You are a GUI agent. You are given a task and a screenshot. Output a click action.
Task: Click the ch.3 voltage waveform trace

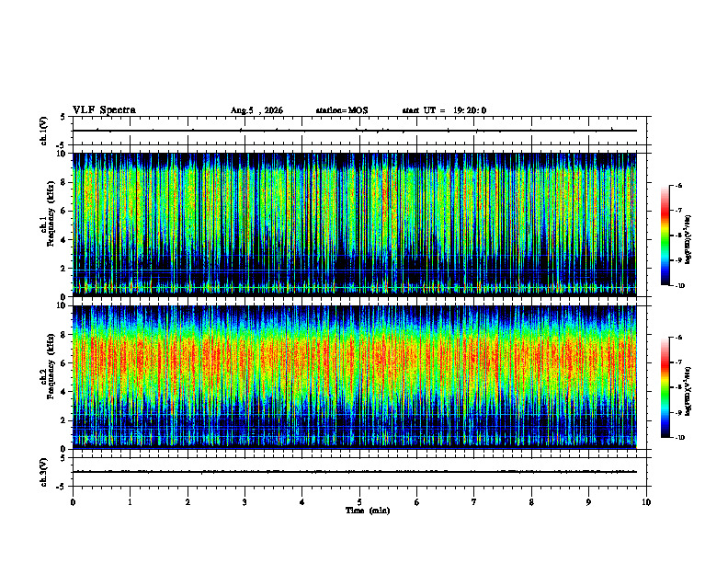tap(355, 472)
